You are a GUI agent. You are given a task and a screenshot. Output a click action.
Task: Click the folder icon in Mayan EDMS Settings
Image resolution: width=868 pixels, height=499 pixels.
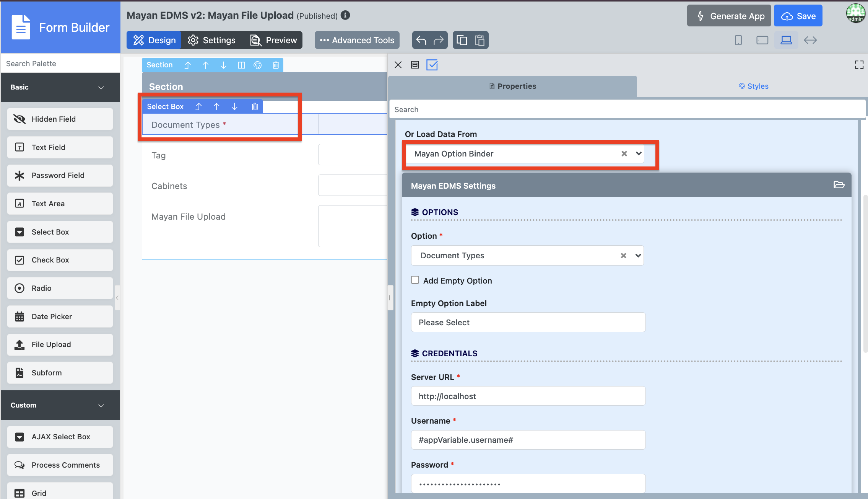(x=839, y=185)
